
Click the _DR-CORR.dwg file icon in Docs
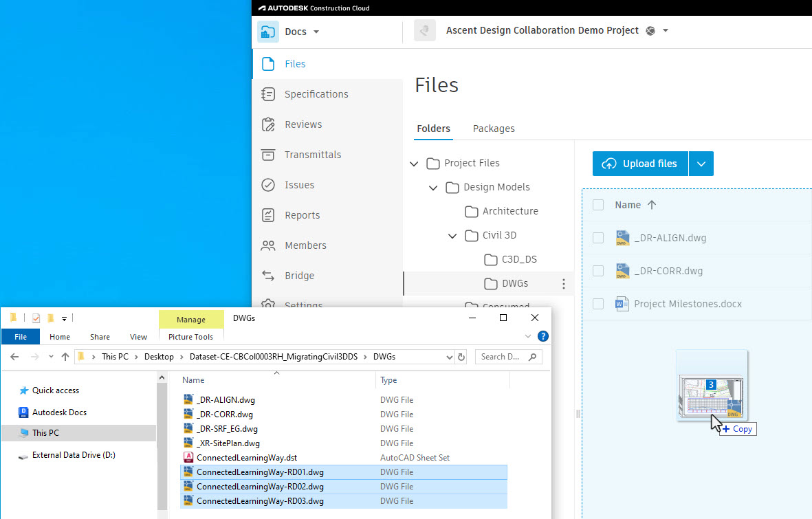click(622, 271)
